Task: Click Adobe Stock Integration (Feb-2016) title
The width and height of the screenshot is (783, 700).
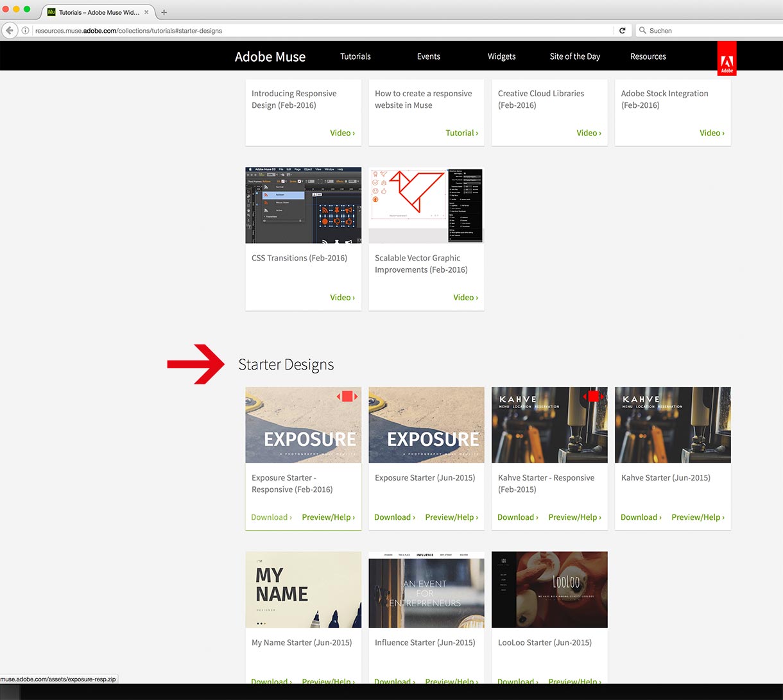Action: pyautogui.click(x=665, y=99)
